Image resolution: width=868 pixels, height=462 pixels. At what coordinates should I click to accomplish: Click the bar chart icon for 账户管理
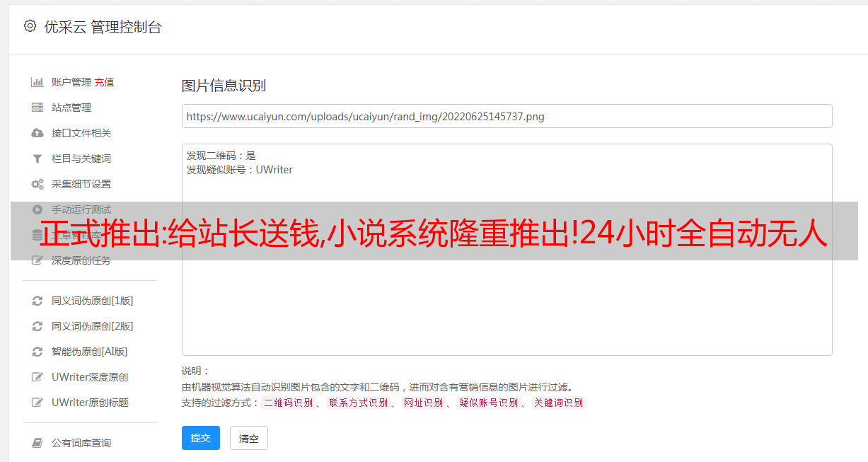tap(37, 82)
